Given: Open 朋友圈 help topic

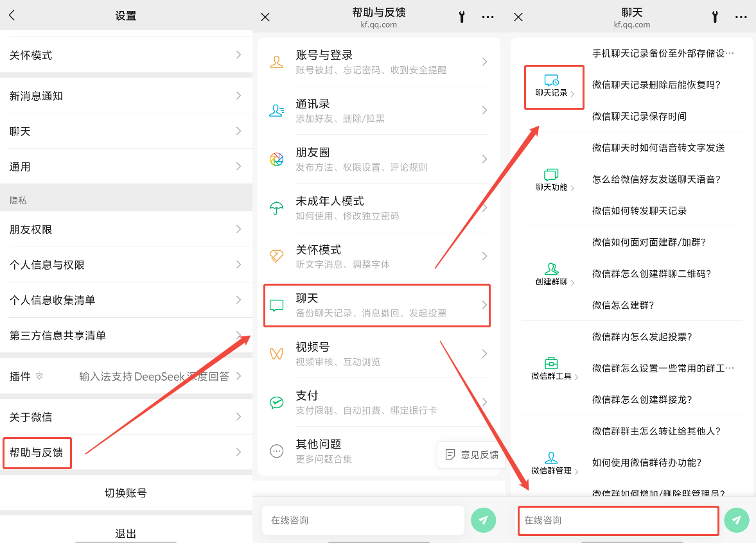Looking at the screenshot, I should click(378, 159).
